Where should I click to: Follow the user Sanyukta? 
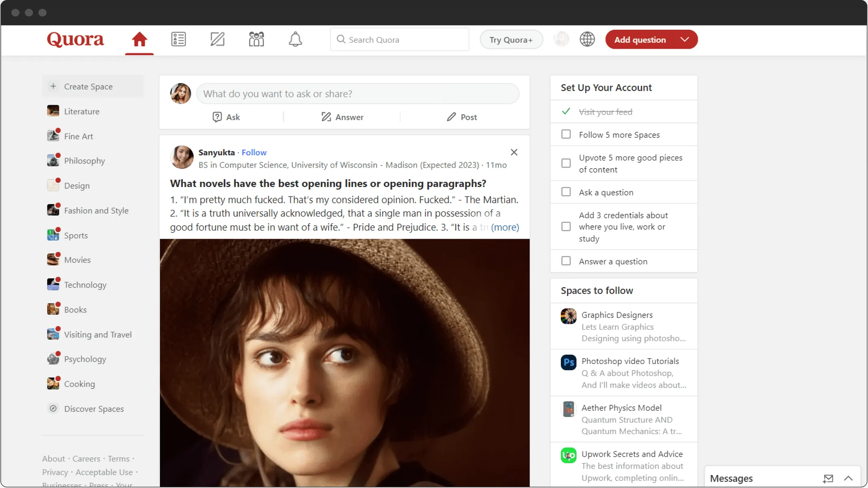coord(254,152)
